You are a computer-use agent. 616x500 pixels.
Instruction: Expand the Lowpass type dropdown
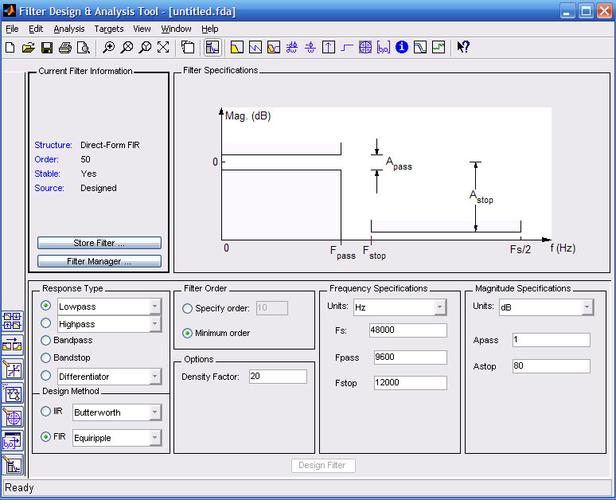click(x=155, y=306)
